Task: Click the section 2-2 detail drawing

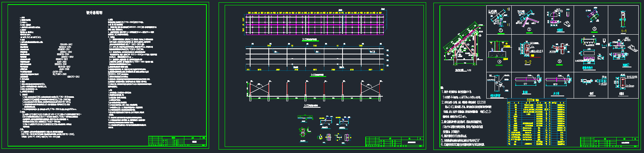Action: tap(528, 62)
